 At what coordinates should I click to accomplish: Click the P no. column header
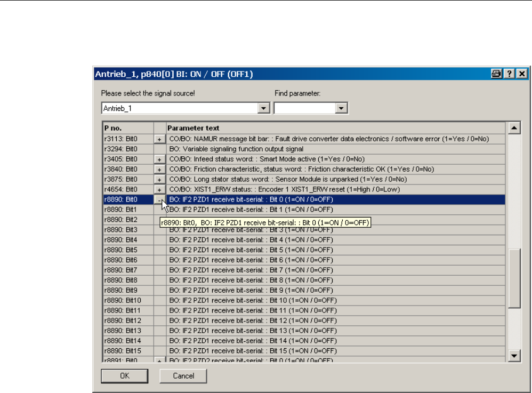coord(128,128)
